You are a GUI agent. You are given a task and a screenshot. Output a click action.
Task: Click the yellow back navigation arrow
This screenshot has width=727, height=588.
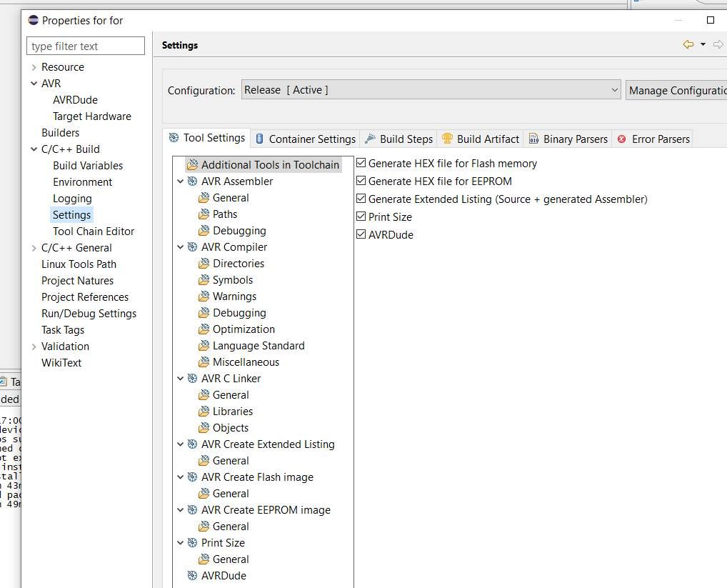pos(688,44)
